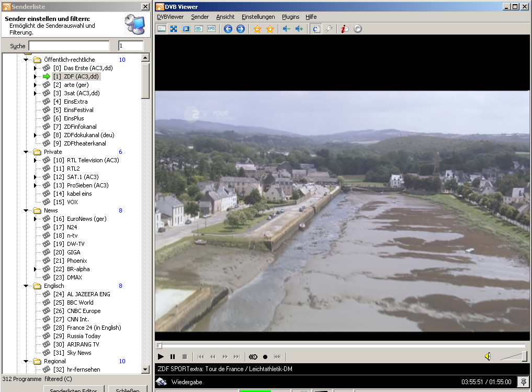Screen dimensions: 532x392
Task: Click the volume level slider
Action: (x=514, y=357)
